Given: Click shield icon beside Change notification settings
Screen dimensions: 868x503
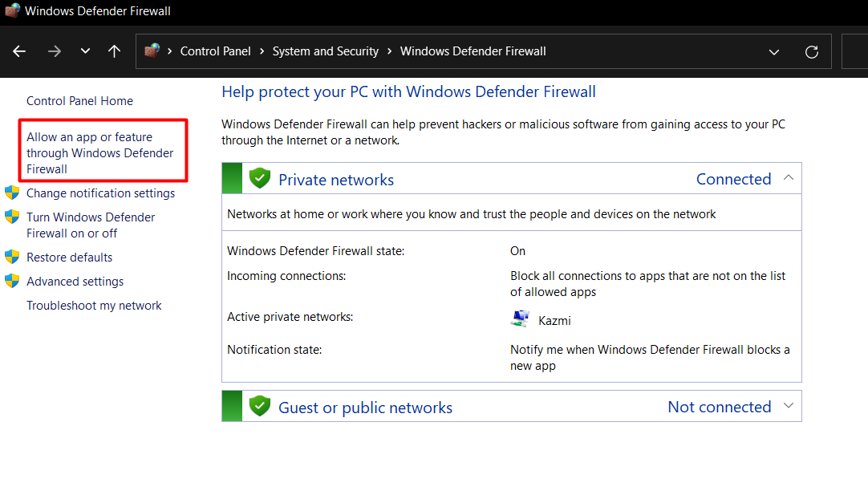Looking at the screenshot, I should point(12,193).
